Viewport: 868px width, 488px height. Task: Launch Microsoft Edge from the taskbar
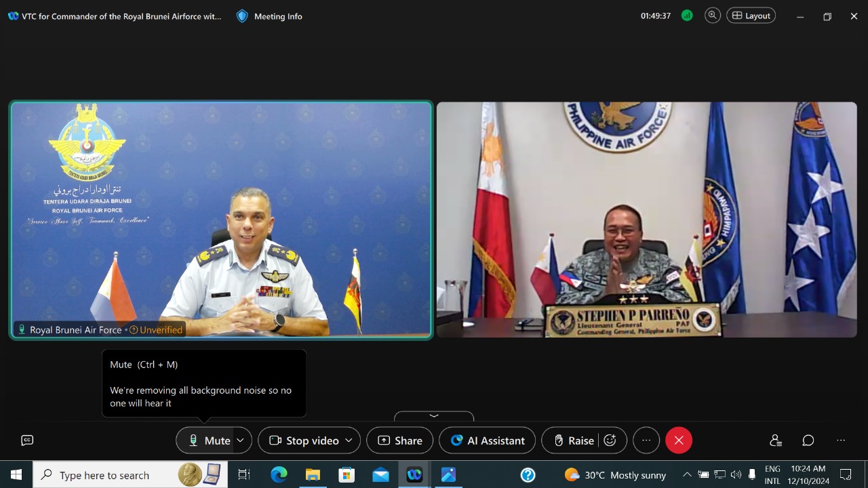279,475
